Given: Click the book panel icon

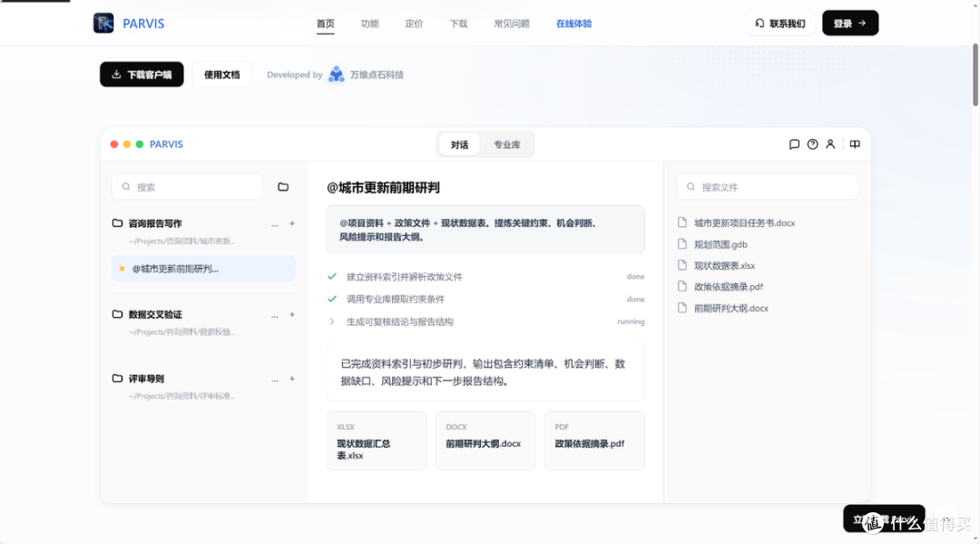Looking at the screenshot, I should click(x=855, y=144).
